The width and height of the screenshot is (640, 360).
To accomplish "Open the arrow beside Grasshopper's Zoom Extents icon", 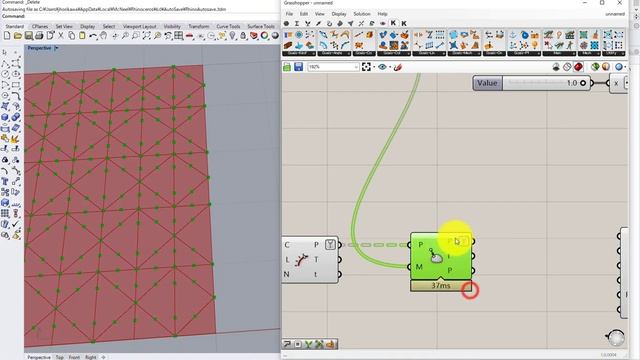I will pos(373,67).
